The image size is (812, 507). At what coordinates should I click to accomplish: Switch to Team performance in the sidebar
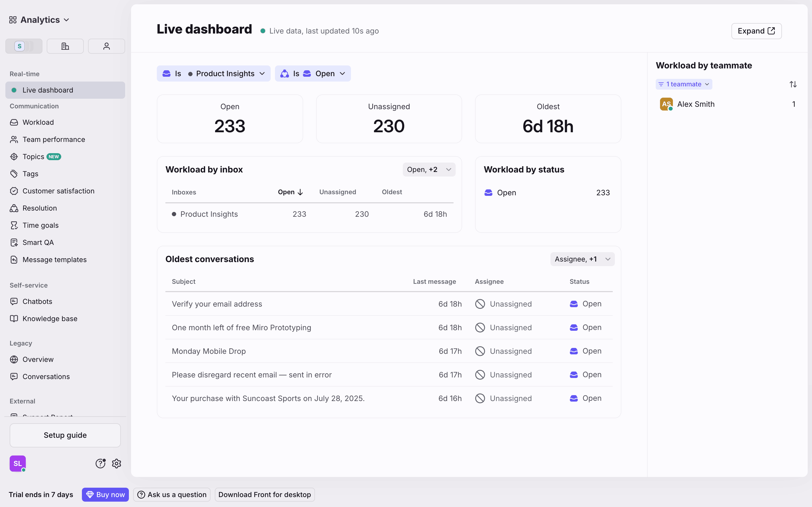pos(53,139)
